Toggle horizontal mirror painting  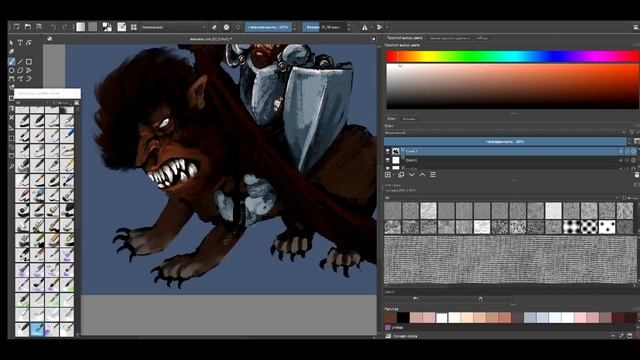click(364, 27)
